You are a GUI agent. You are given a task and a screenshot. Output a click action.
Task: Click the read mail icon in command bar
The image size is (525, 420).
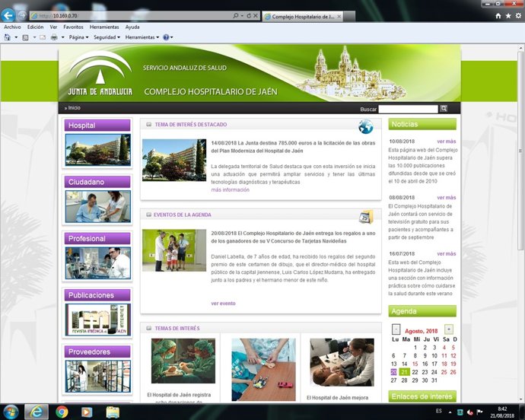pos(43,37)
